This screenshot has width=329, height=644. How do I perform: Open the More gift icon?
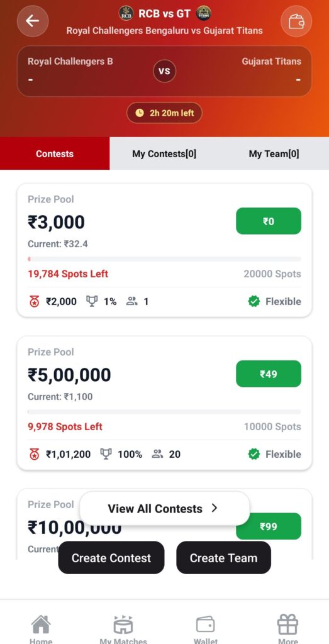tap(287, 625)
